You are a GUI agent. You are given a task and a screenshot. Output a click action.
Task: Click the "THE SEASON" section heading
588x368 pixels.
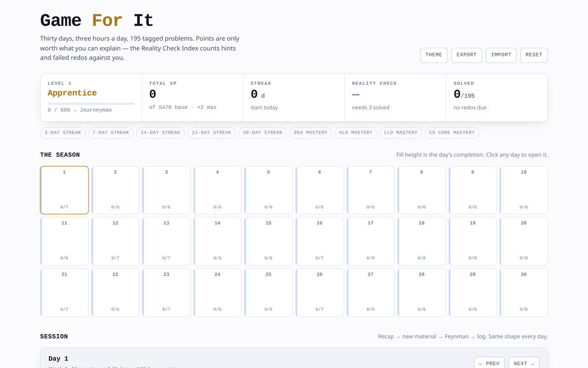tap(60, 155)
